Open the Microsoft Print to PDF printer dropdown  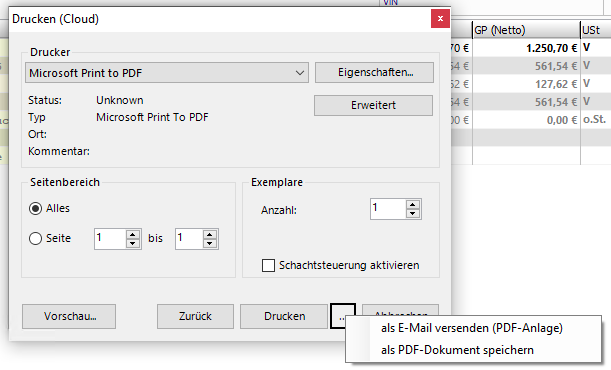(x=167, y=73)
